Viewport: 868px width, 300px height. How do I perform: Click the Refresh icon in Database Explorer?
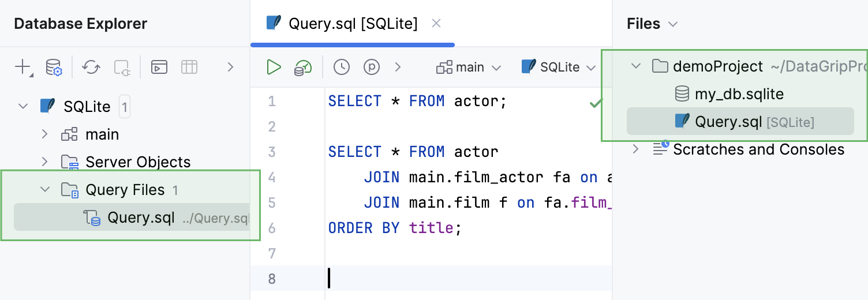pos(91,67)
